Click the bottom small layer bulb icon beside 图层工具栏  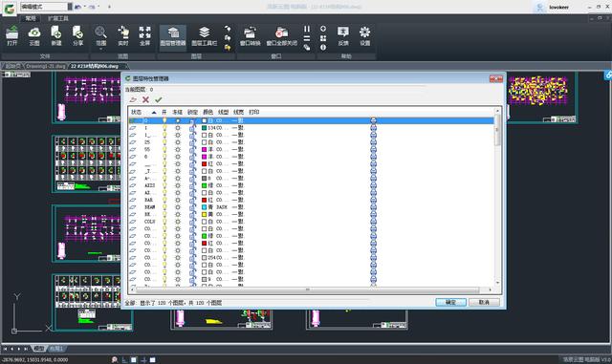pyautogui.click(x=228, y=47)
